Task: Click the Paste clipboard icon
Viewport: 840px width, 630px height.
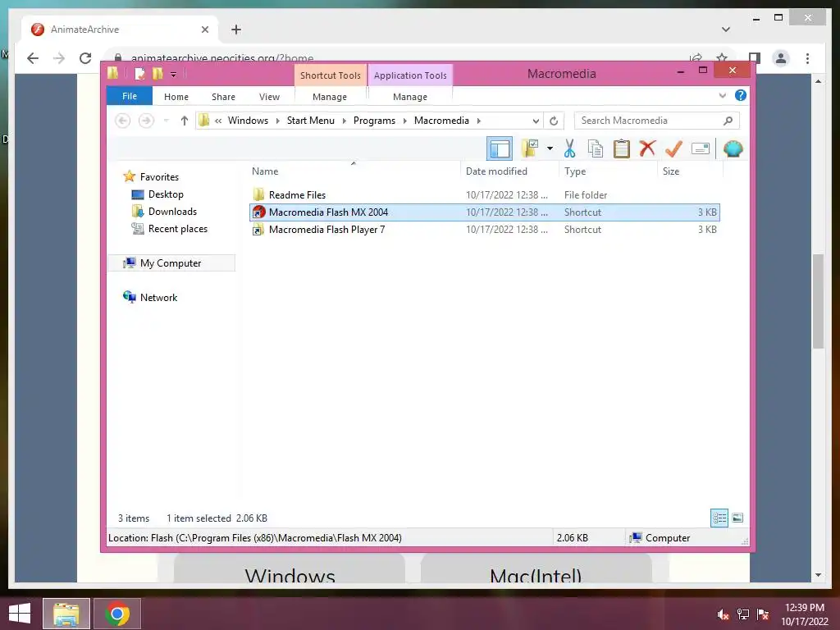Action: 621,148
